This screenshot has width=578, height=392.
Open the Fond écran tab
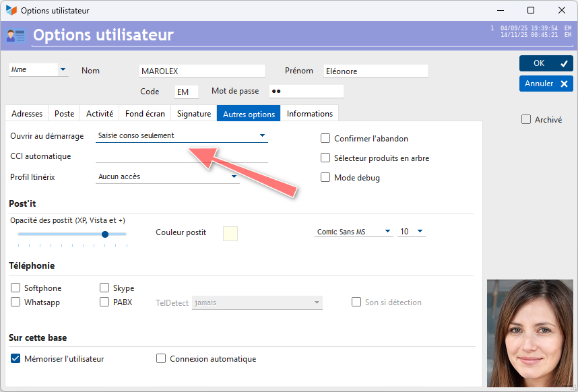click(x=145, y=113)
